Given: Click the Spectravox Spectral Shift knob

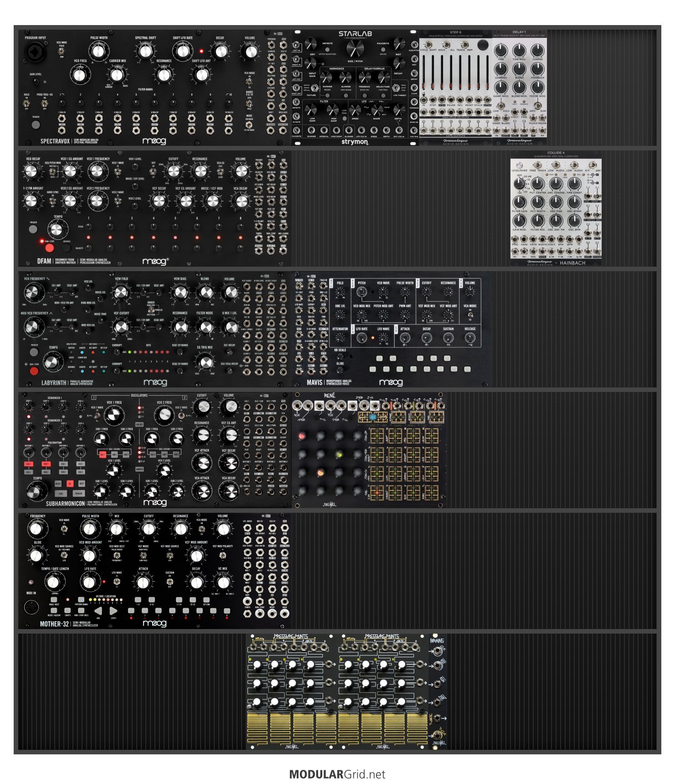Looking at the screenshot, I should (145, 51).
